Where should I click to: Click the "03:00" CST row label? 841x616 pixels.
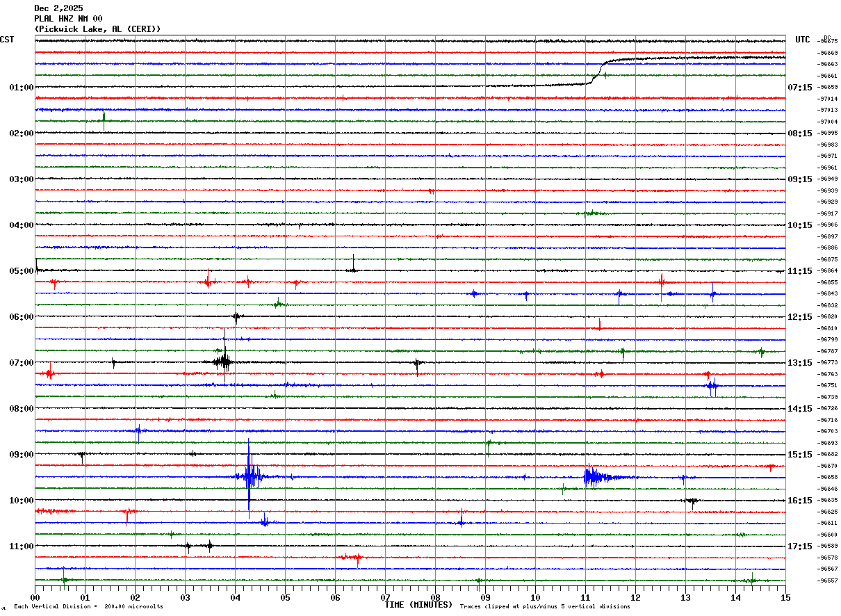coord(22,179)
